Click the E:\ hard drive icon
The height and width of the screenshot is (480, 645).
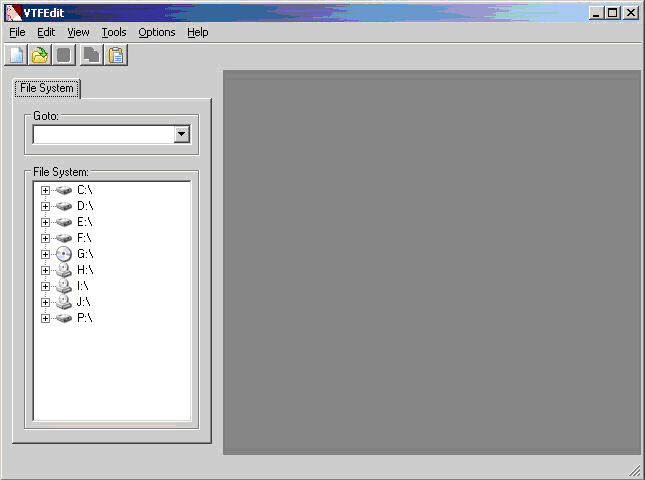point(64,222)
